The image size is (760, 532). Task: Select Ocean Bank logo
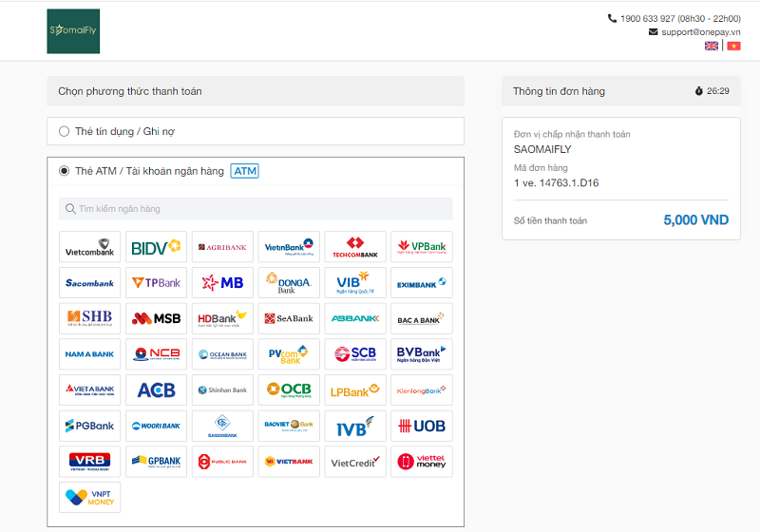(x=222, y=354)
